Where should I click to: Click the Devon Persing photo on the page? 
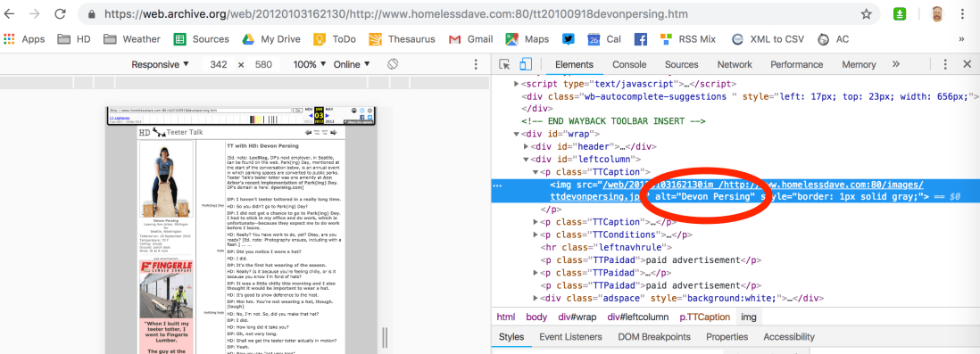coord(166,180)
